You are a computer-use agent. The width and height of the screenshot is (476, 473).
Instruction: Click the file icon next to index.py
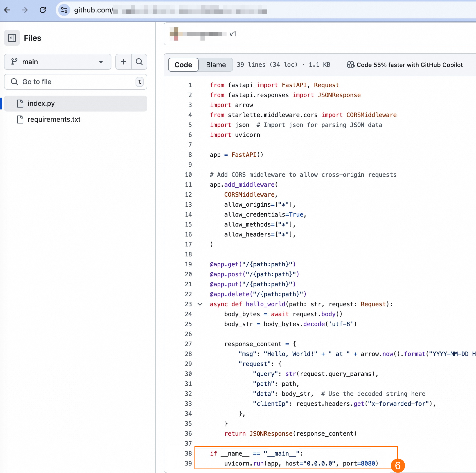20,103
